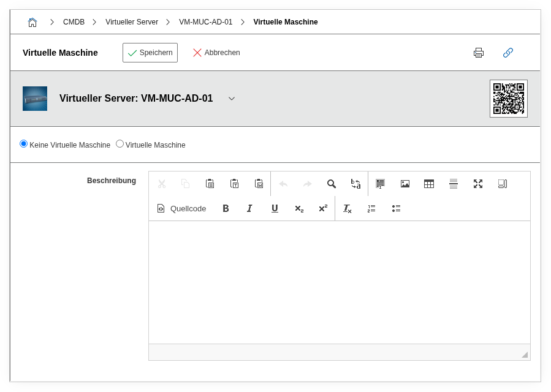Insert an image into the description
Screen dimensions: 551x392
405,184
